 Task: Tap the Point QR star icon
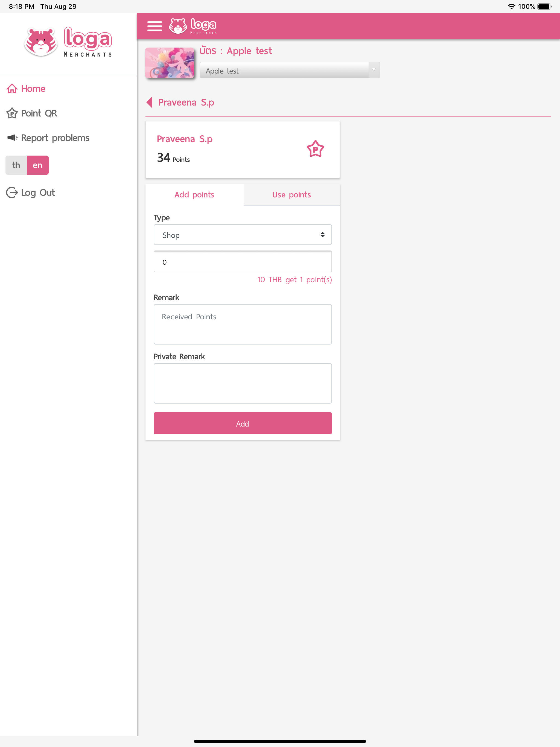point(12,113)
